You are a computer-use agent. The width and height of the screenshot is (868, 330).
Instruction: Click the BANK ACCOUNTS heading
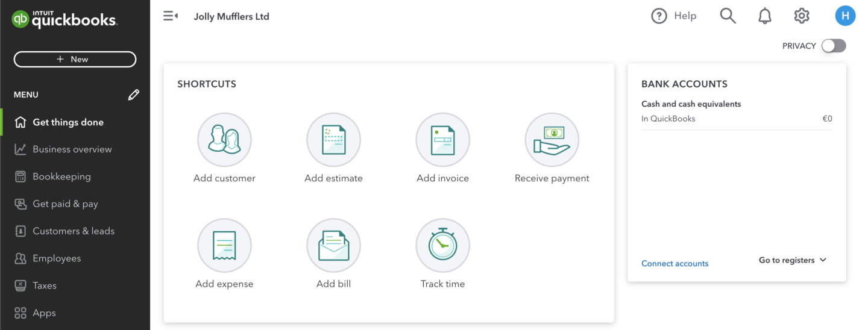point(684,84)
